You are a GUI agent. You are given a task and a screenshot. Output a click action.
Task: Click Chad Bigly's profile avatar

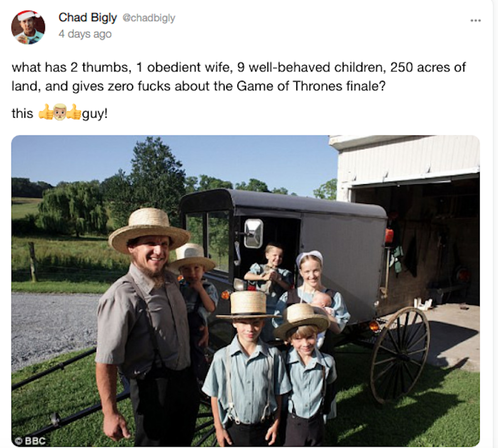click(x=28, y=27)
